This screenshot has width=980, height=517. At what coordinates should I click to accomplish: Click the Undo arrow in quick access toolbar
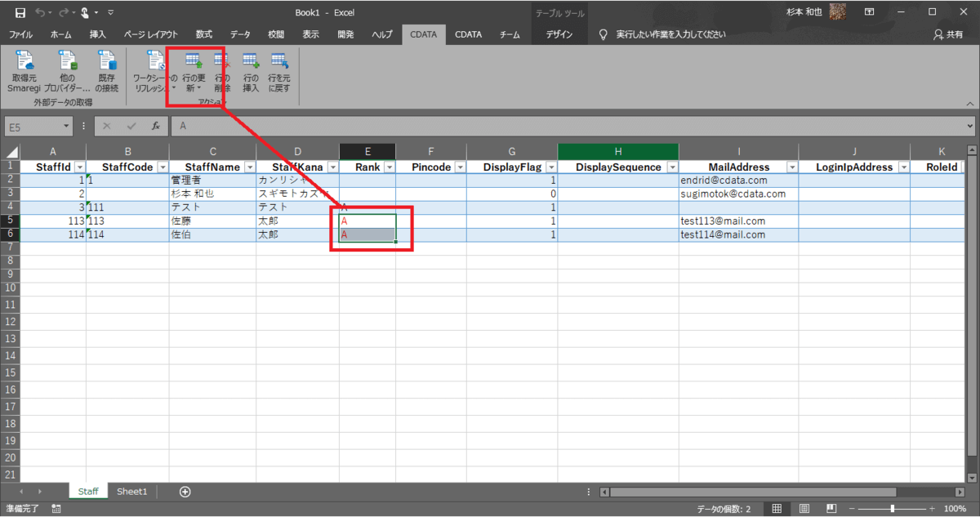pyautogui.click(x=41, y=13)
